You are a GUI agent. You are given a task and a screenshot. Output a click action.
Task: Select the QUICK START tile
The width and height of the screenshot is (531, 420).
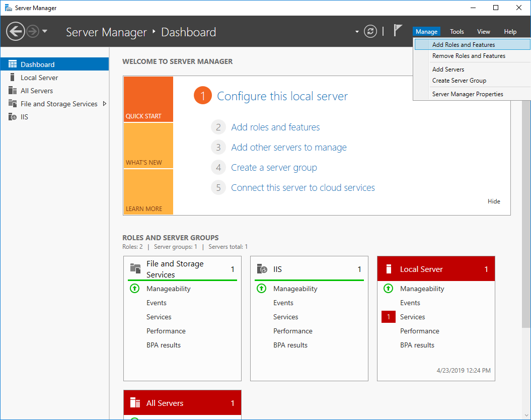148,99
